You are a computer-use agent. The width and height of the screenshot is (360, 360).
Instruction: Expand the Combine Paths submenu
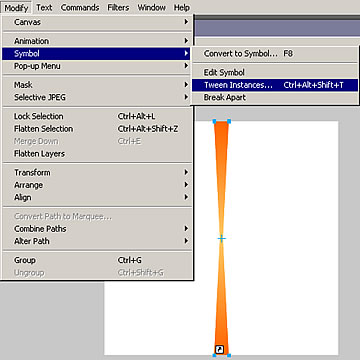click(96, 229)
